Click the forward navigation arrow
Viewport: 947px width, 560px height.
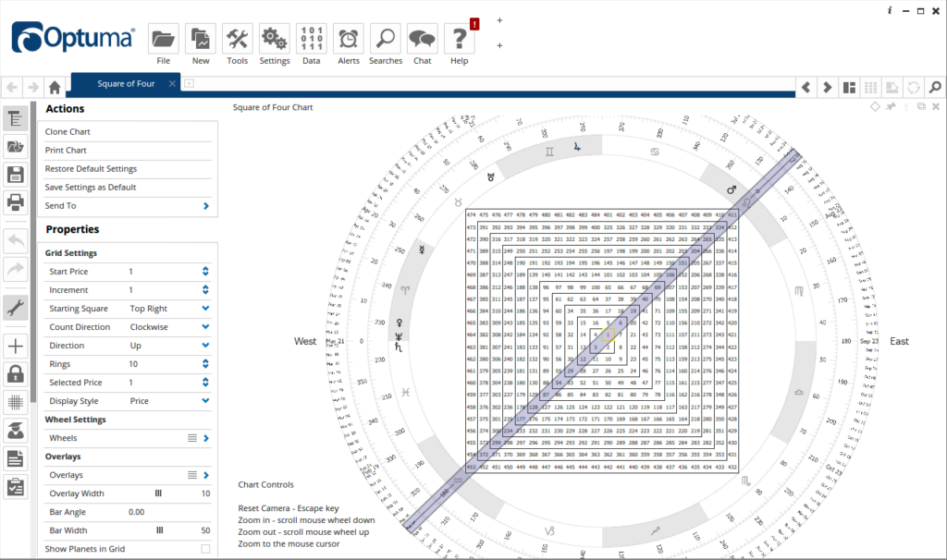tap(33, 88)
